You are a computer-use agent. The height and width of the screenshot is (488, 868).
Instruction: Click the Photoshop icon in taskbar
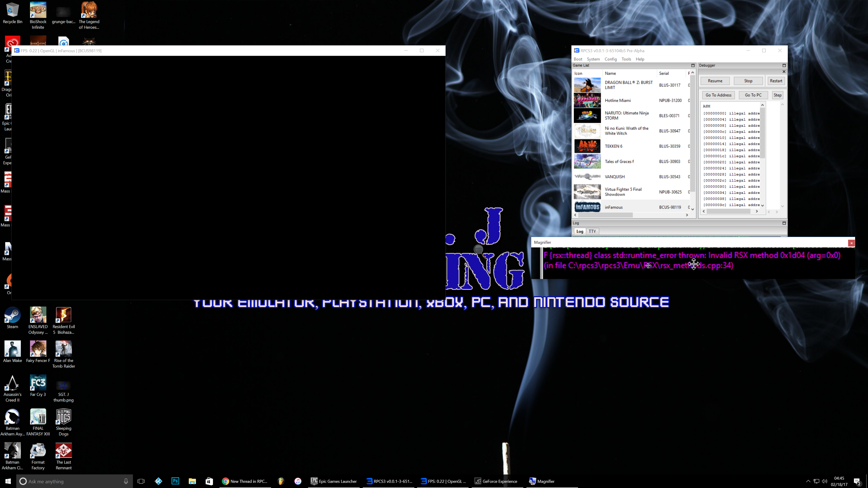pos(175,481)
